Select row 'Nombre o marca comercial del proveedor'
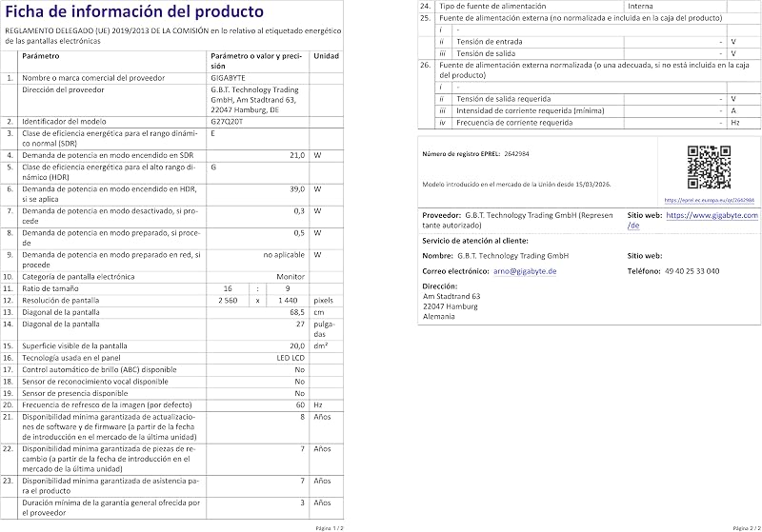This screenshot has height=532, width=762. (x=172, y=78)
